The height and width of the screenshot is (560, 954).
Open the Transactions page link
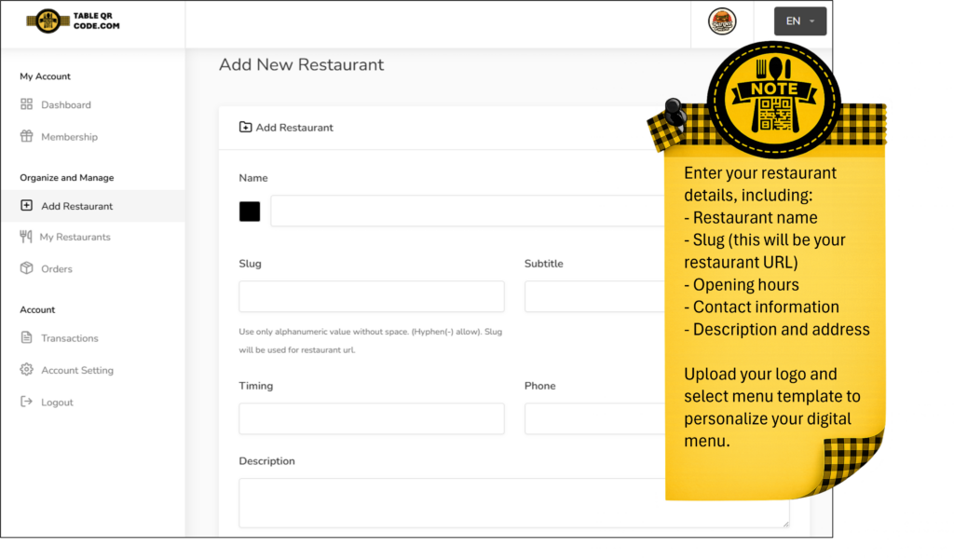[x=69, y=338]
